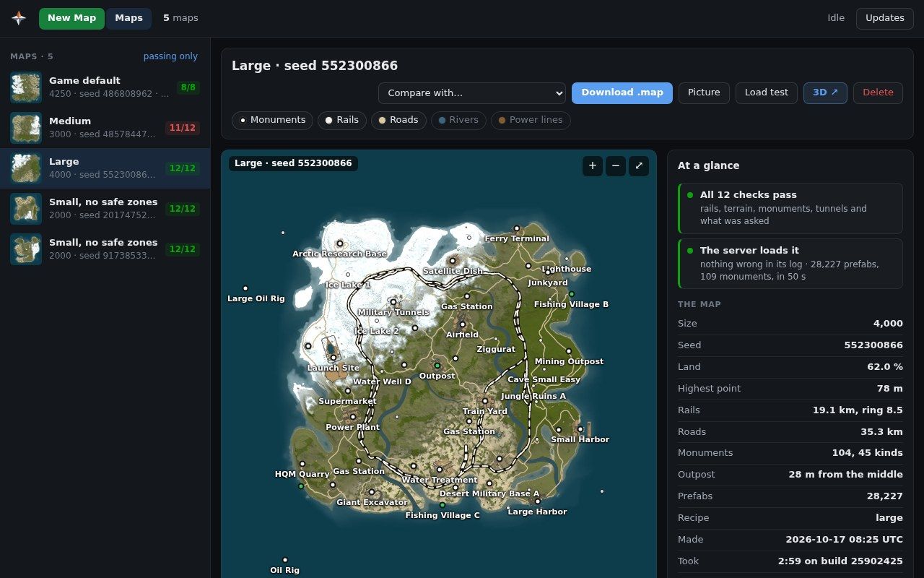Screen dimensions: 924x578
Task: Click the Fishing Village C green marker
Action: (443, 505)
